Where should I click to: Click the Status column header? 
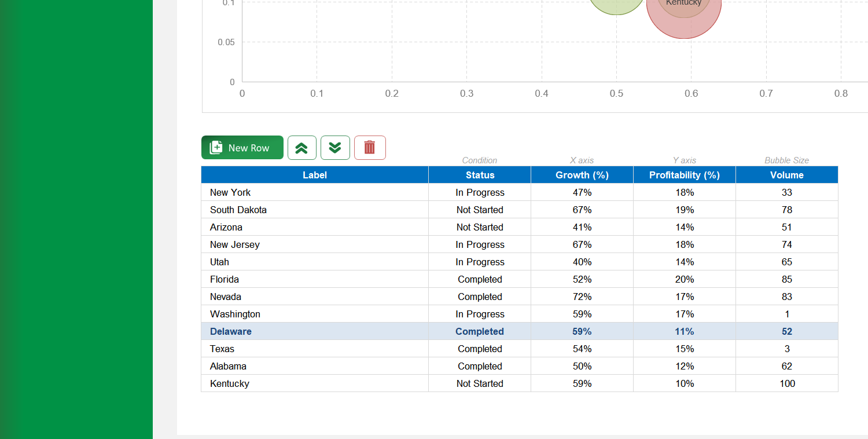coord(480,174)
